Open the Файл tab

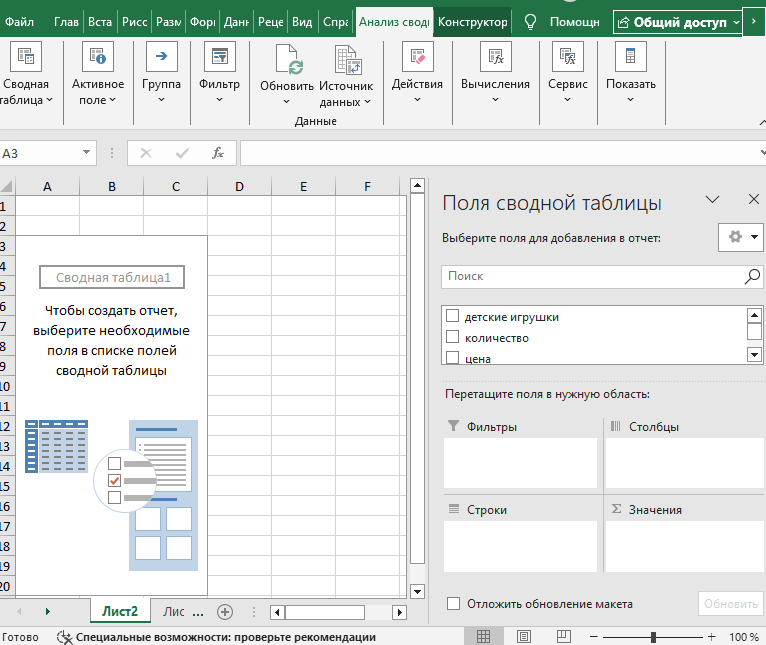tap(19, 22)
